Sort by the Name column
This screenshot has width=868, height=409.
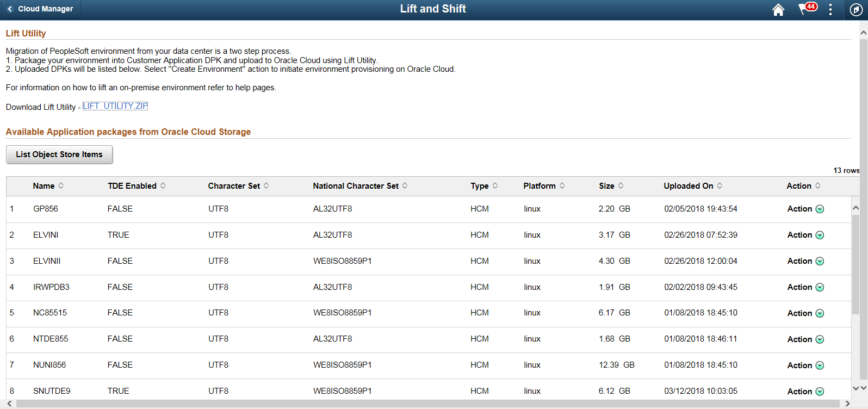point(48,186)
